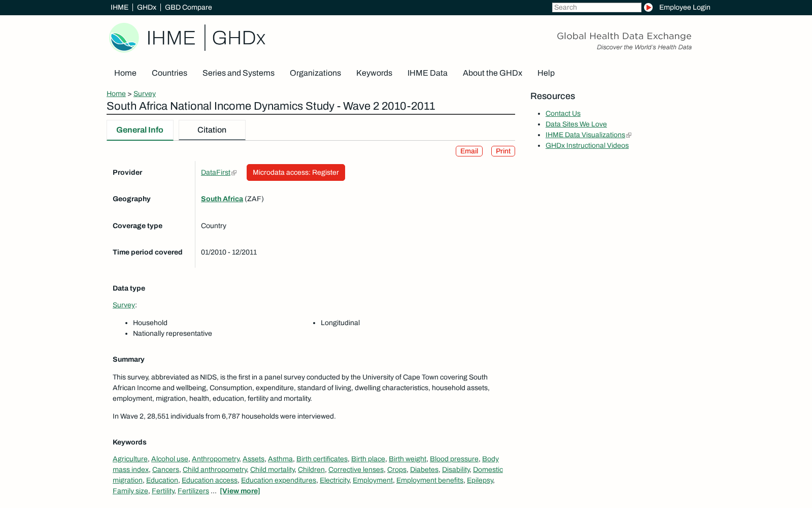Open the South Africa geography link
The width and height of the screenshot is (812, 508).
(222, 199)
